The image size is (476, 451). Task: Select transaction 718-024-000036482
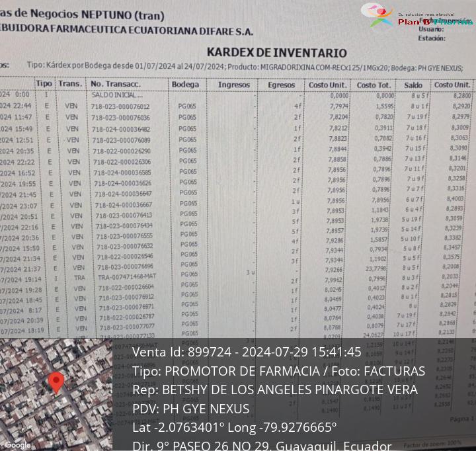[x=121, y=129]
